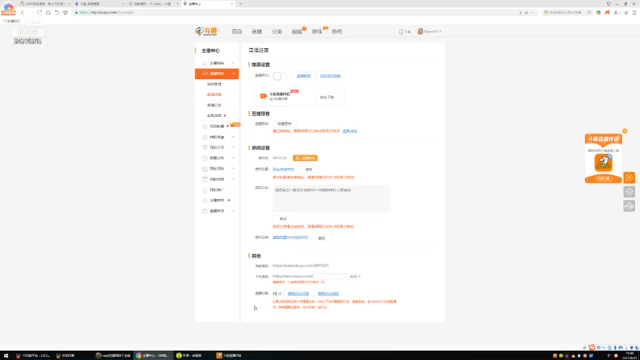Screen dimensions: 640x360
Task: Click the gray home-shaped floating side icon
Action: click(x=629, y=192)
